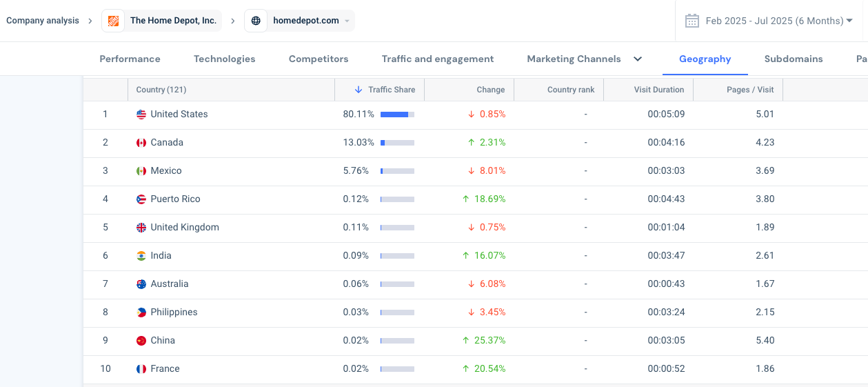Screen dimensions: 868x387
Task: Click the Canada flag icon
Action: [141, 143]
